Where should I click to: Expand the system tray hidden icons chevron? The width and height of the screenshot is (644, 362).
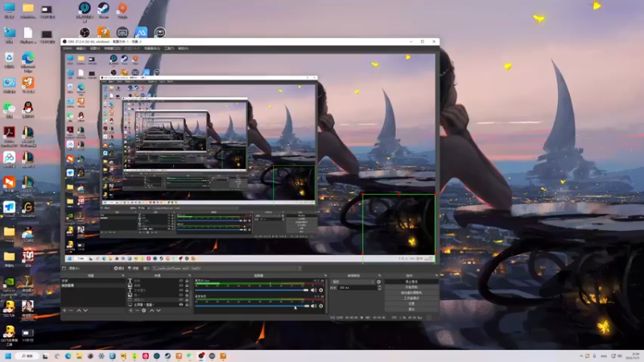pyautogui.click(x=580, y=356)
